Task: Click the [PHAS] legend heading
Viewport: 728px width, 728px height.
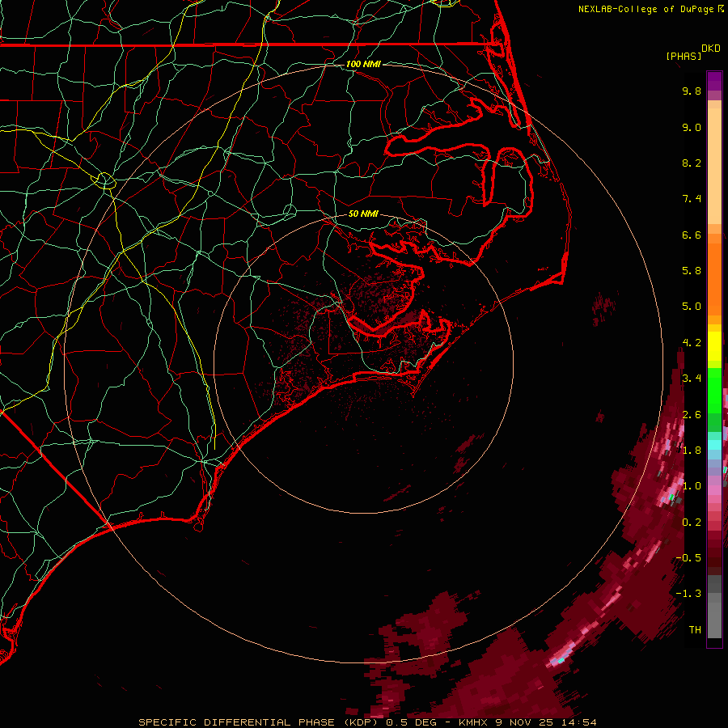Action: [684, 57]
